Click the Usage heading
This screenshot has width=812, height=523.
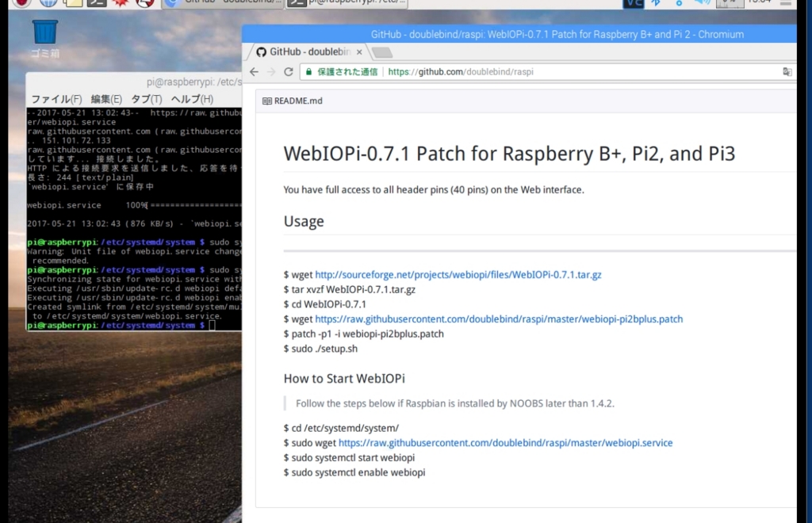[304, 221]
